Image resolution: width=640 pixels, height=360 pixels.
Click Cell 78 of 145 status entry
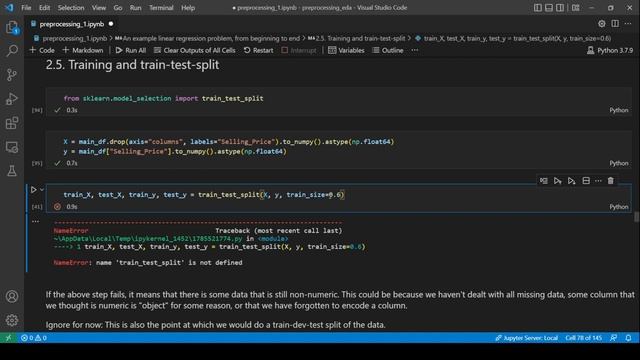point(583,338)
